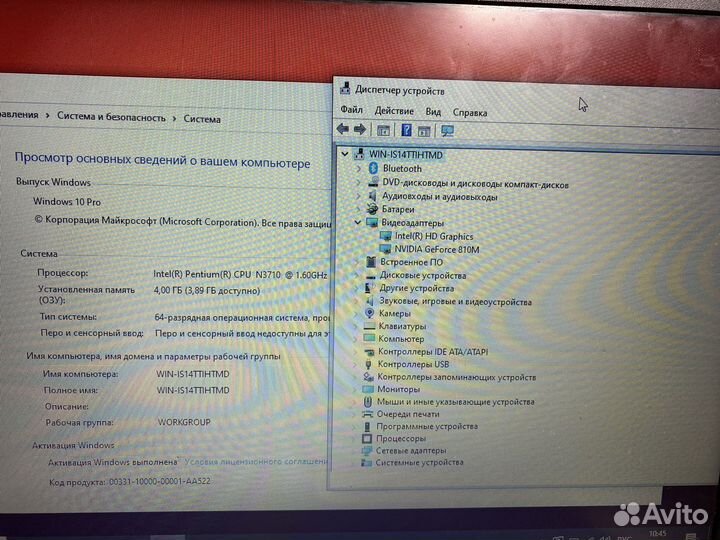The image size is (720, 540).
Task: Click the scan for hardware changes monitor icon
Action: coord(447,131)
